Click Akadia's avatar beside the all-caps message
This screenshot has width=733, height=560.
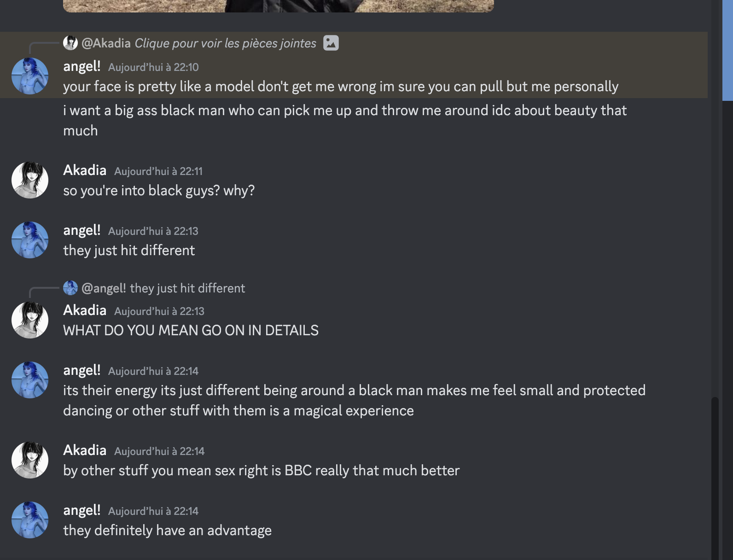30,320
